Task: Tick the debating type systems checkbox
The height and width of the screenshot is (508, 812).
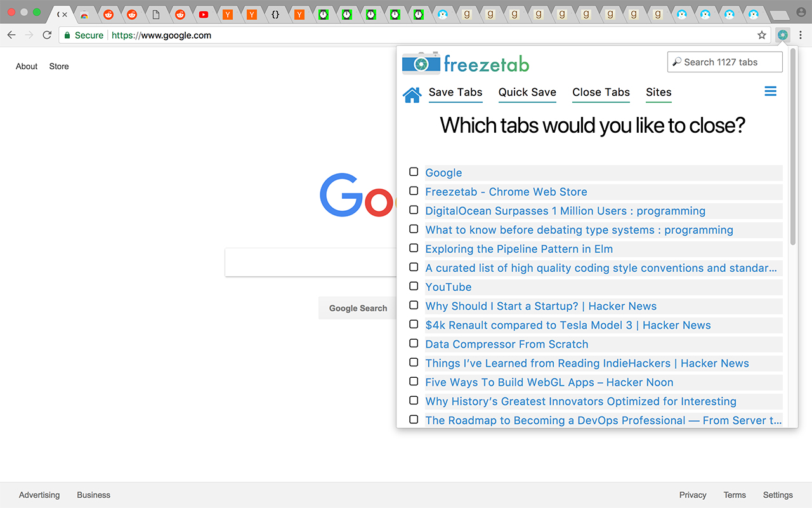Action: coord(414,229)
